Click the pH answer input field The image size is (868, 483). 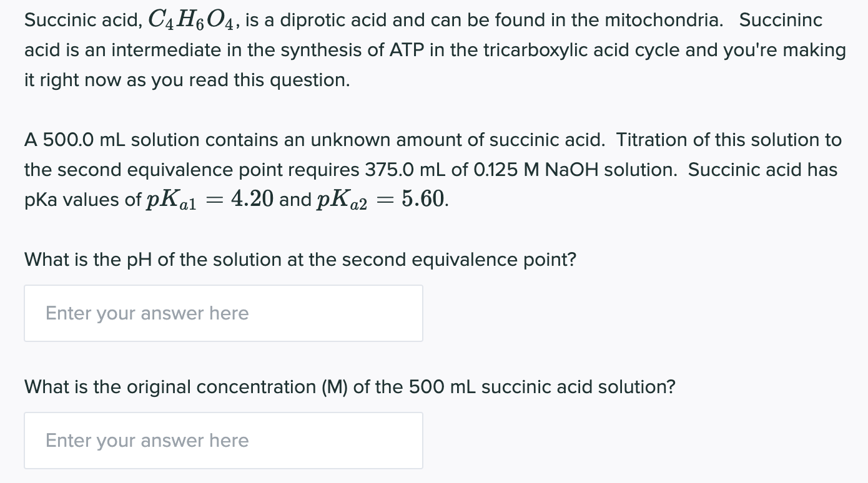(224, 313)
